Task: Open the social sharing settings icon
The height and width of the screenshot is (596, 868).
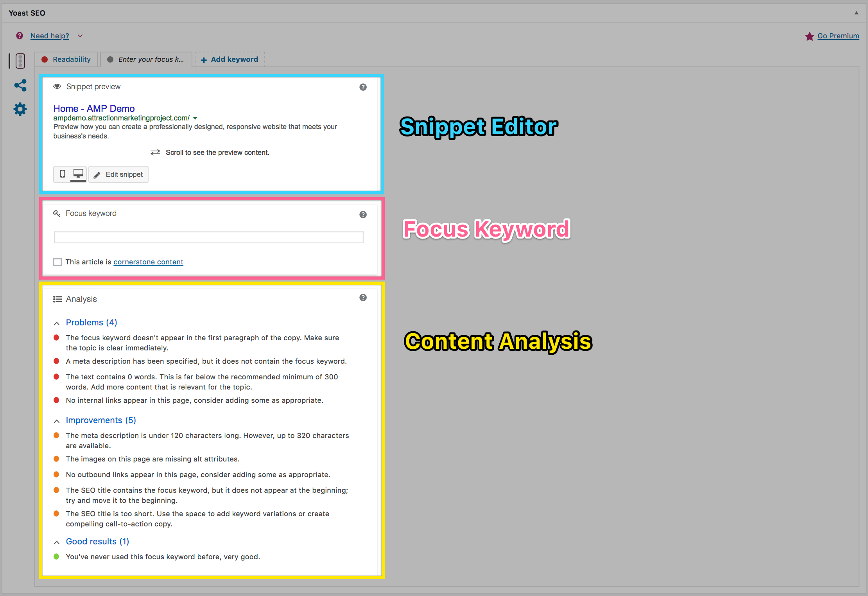Action: pyautogui.click(x=20, y=85)
